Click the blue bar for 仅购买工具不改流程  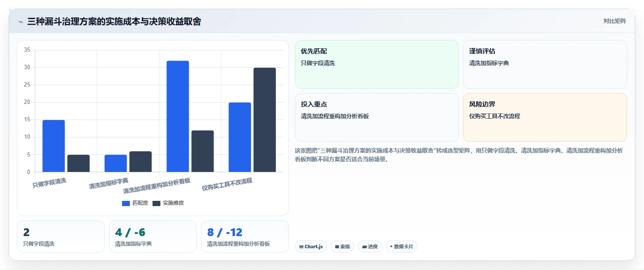pos(240,137)
